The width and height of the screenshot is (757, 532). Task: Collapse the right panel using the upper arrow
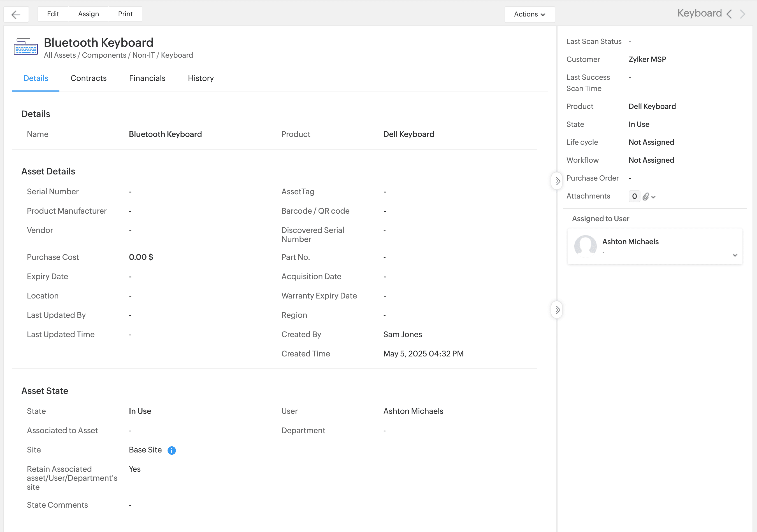point(557,181)
